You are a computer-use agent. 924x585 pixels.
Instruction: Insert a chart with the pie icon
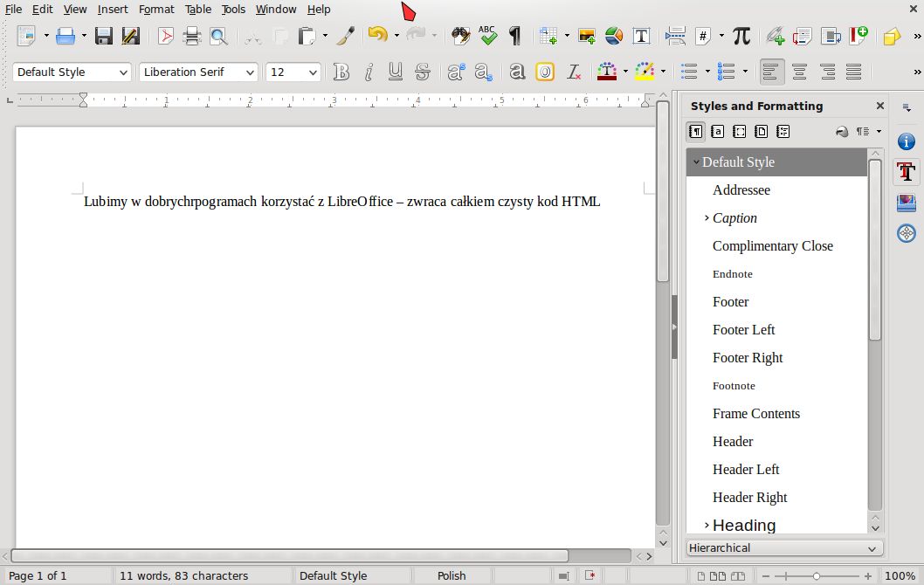click(614, 37)
